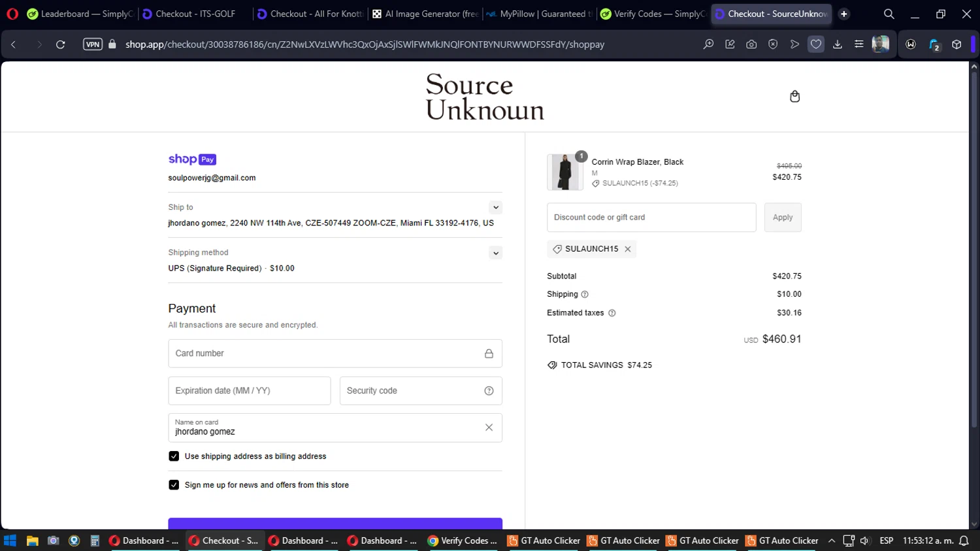Switch to Checkout - ITS-GOLF tab
The height and width of the screenshot is (551, 980).
(x=195, y=14)
